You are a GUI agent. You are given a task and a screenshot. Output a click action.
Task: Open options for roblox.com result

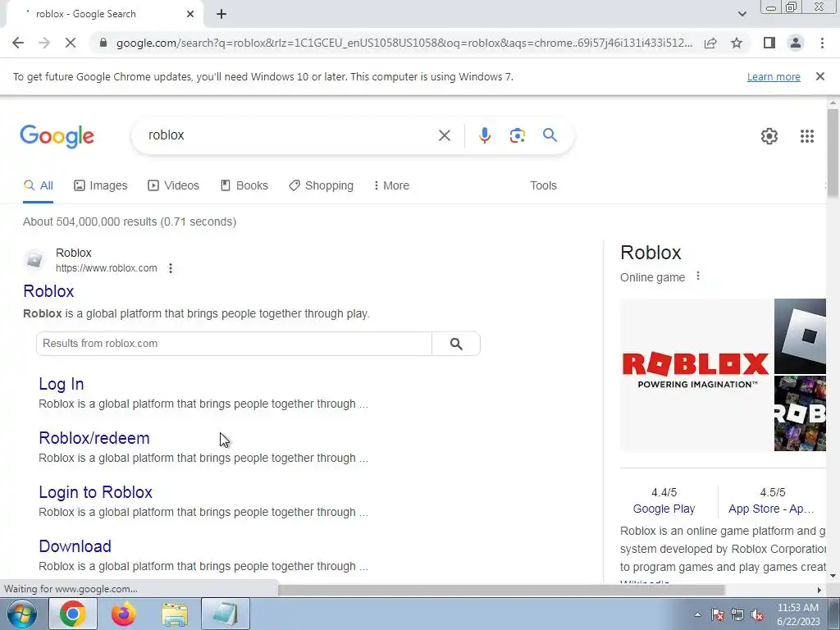[x=171, y=268]
